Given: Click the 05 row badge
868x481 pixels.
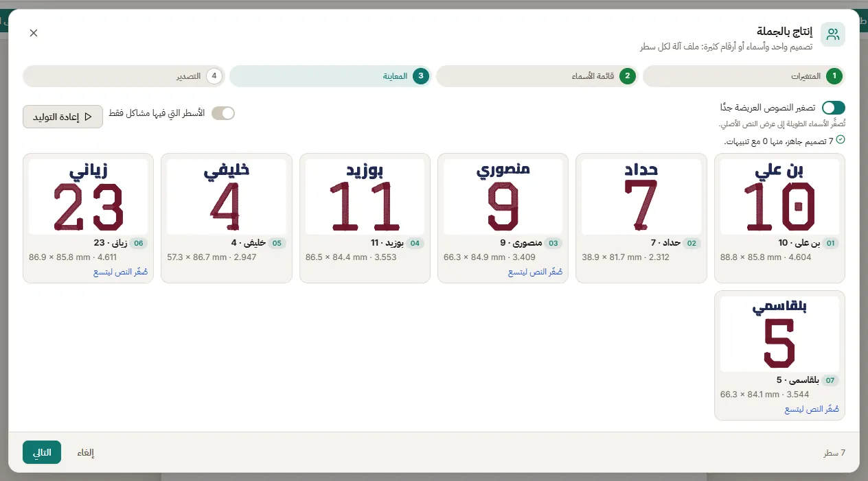Looking at the screenshot, I should 277,244.
